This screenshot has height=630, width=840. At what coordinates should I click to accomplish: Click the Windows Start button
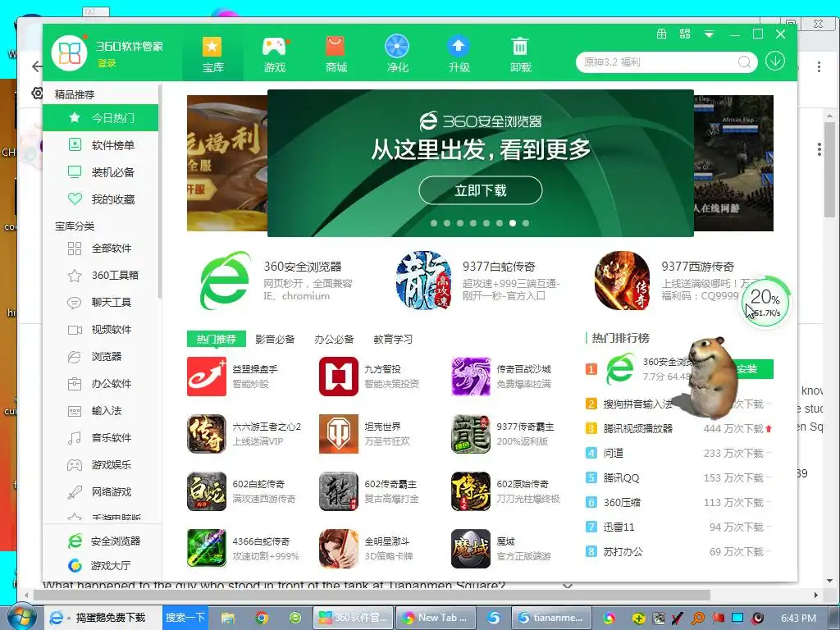(x=21, y=618)
